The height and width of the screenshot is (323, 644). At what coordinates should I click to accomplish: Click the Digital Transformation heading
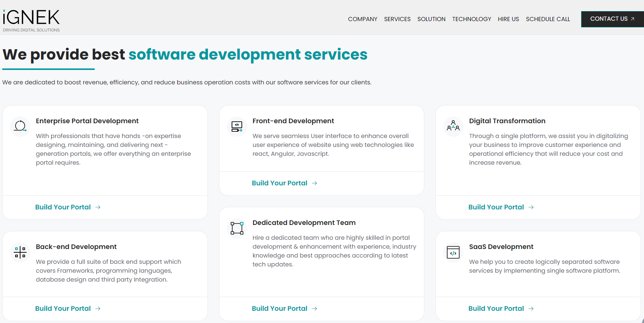(x=507, y=121)
